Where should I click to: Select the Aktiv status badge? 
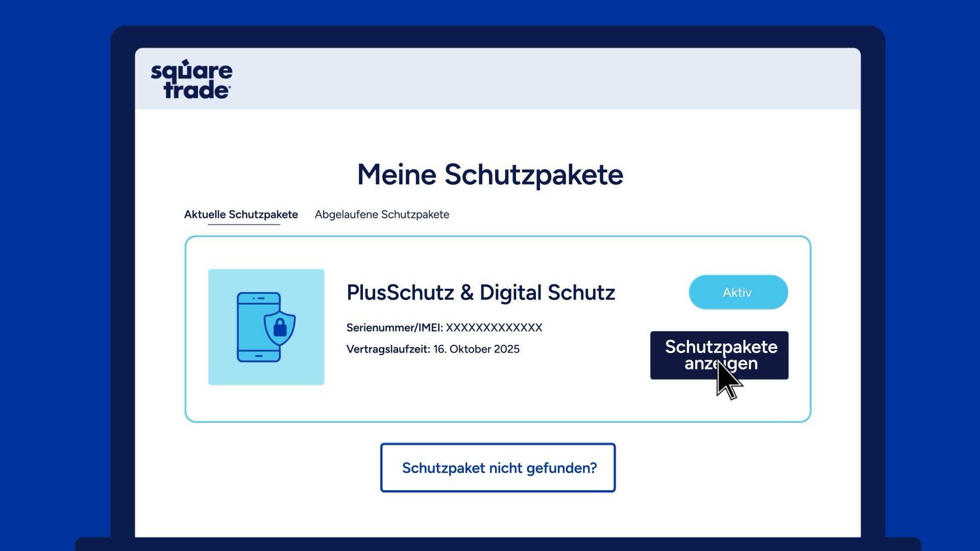[x=738, y=292]
